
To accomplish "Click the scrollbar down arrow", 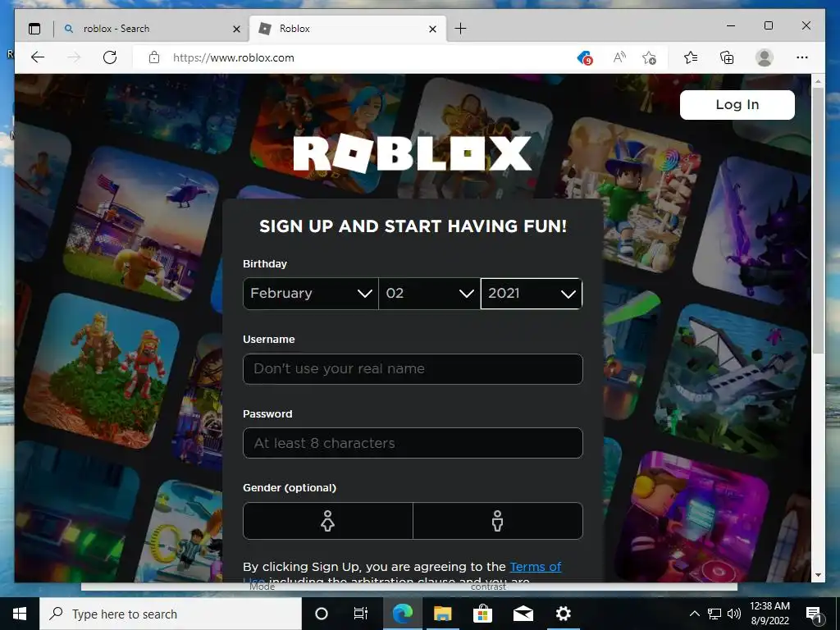I will (x=818, y=575).
